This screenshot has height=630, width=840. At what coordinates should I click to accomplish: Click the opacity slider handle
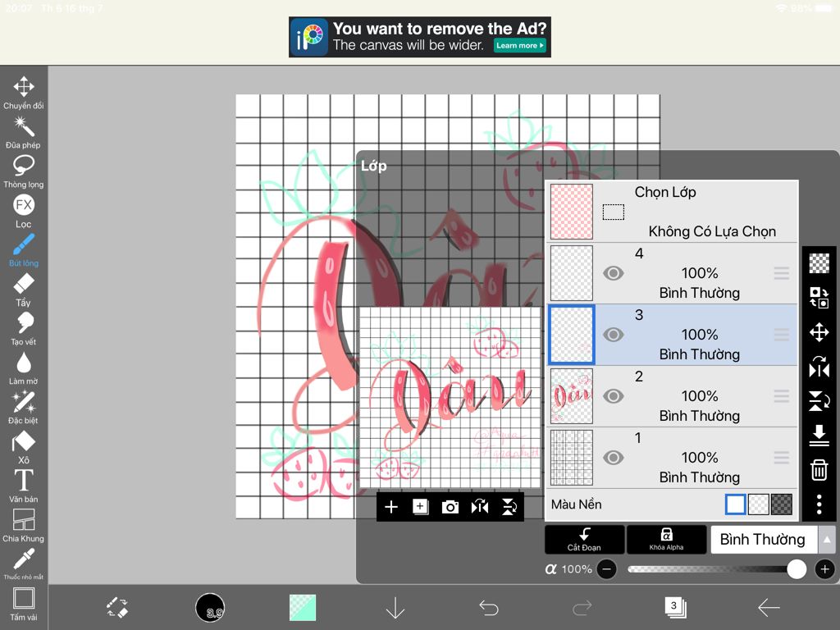point(797,569)
